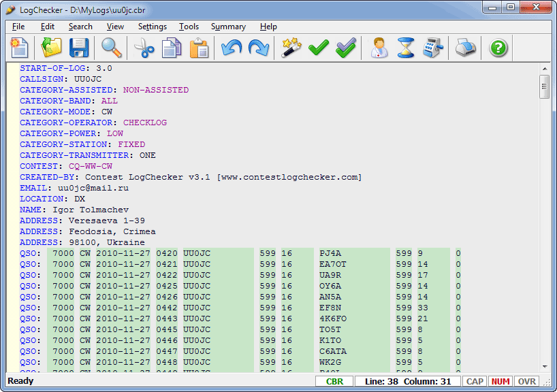Image resolution: width=557 pixels, height=392 pixels.
Task: Expand the Settings menu
Action: click(152, 27)
